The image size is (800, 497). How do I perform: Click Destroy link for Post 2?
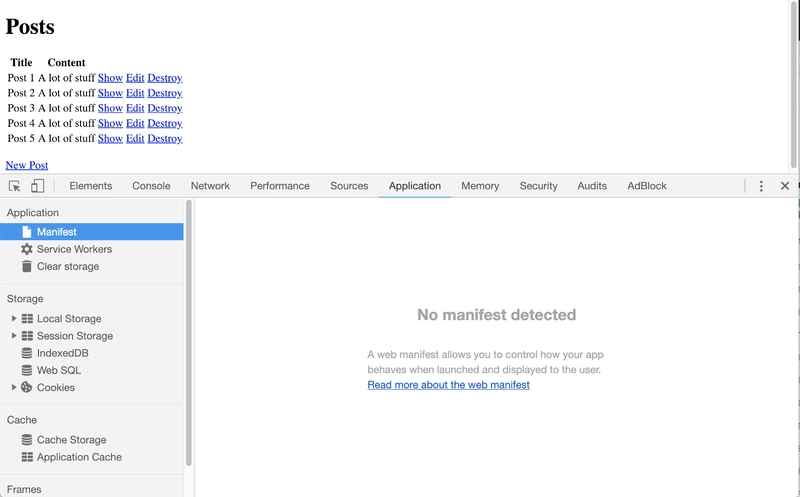[165, 93]
